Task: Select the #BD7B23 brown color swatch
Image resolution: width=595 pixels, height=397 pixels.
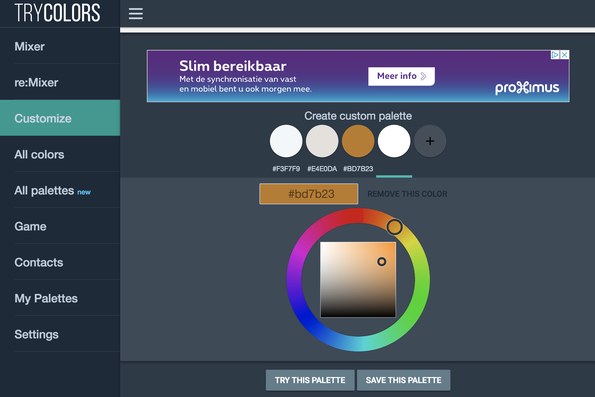Action: coord(358,141)
